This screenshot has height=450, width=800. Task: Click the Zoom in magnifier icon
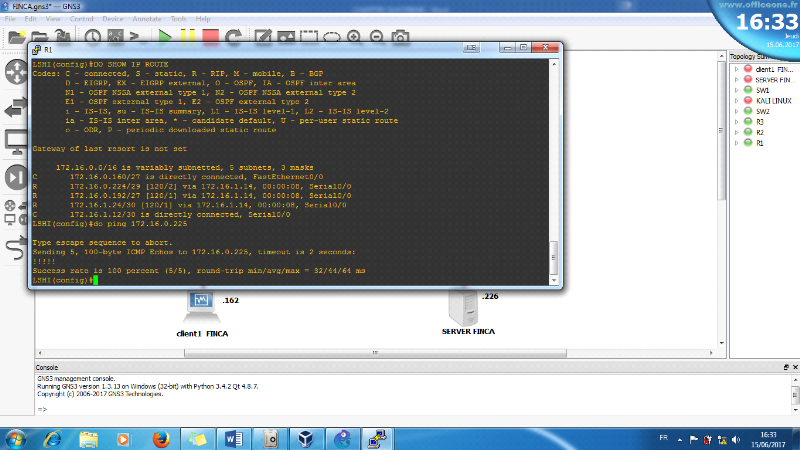(x=354, y=37)
